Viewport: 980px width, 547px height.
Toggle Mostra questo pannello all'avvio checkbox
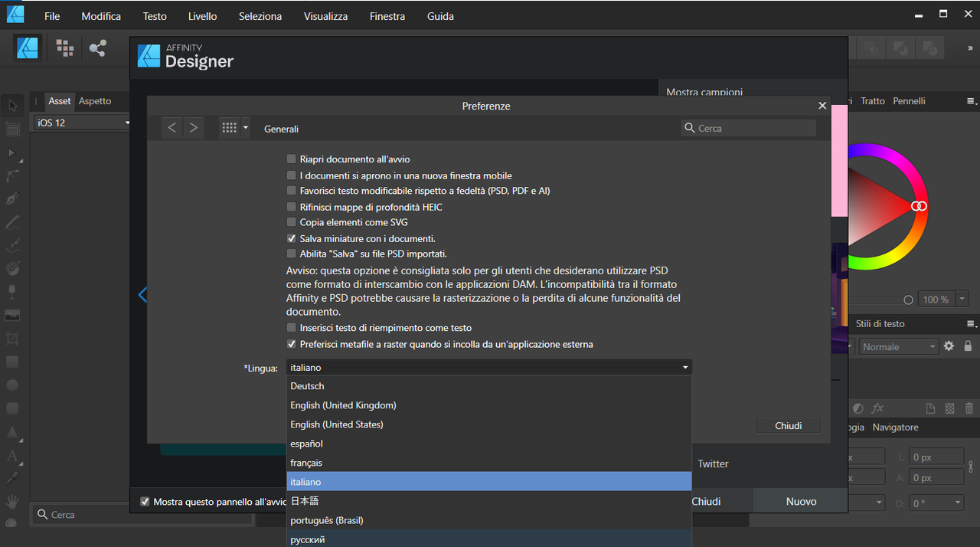click(x=145, y=502)
